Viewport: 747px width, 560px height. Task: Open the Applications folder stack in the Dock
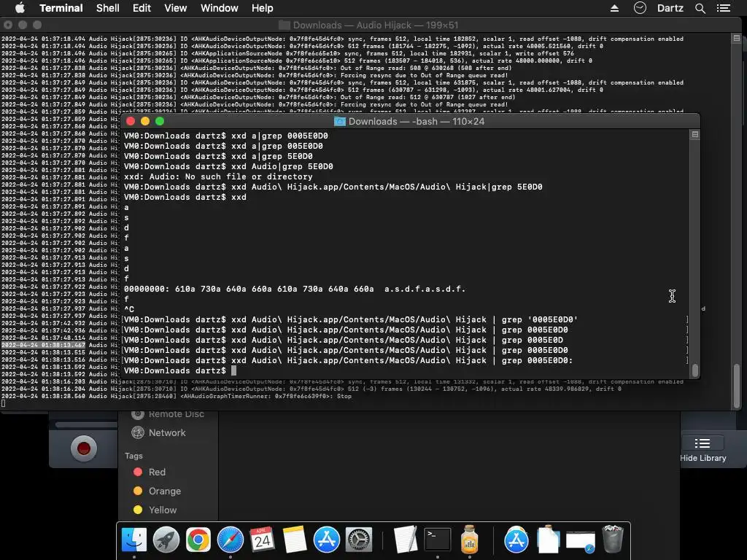pyautogui.click(x=516, y=540)
